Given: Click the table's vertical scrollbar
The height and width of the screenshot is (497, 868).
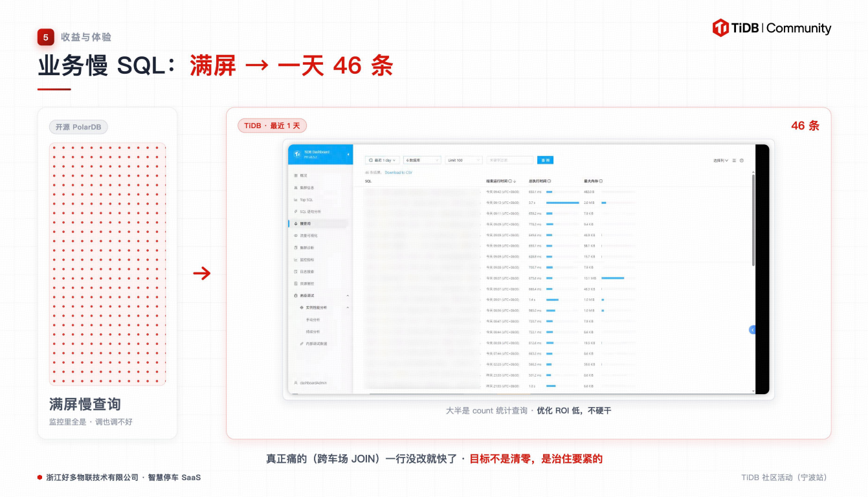Looking at the screenshot, I should (753, 220).
